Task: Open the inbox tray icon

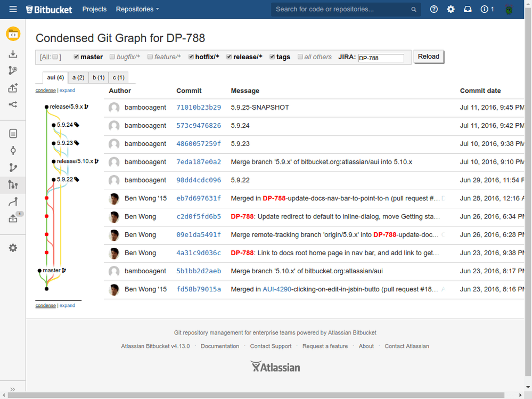Action: click(468, 9)
